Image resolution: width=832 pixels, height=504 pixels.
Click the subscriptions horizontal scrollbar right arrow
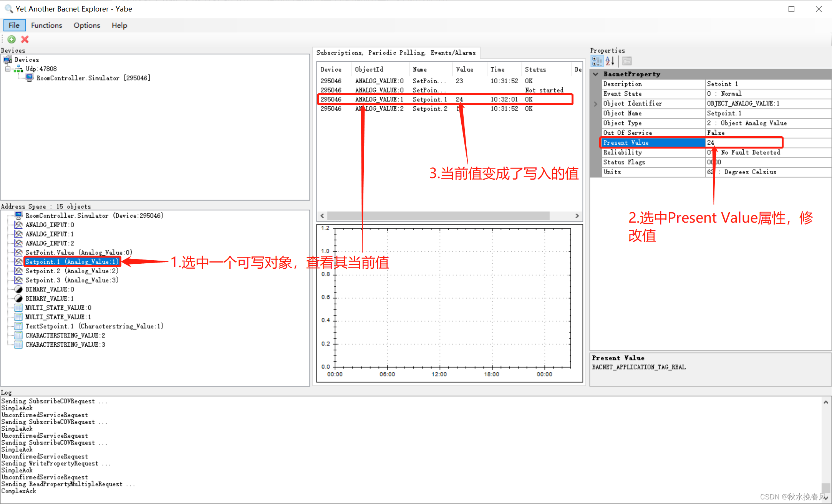pyautogui.click(x=578, y=216)
